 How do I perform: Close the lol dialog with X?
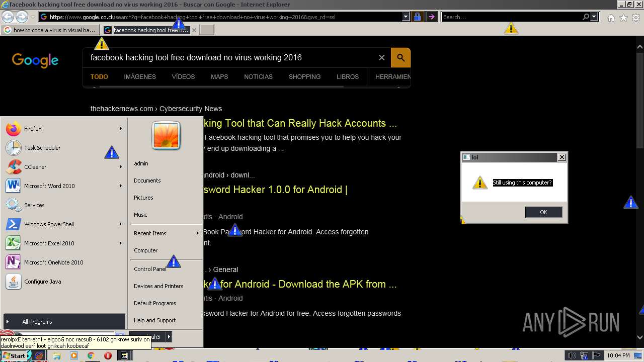[x=562, y=157]
